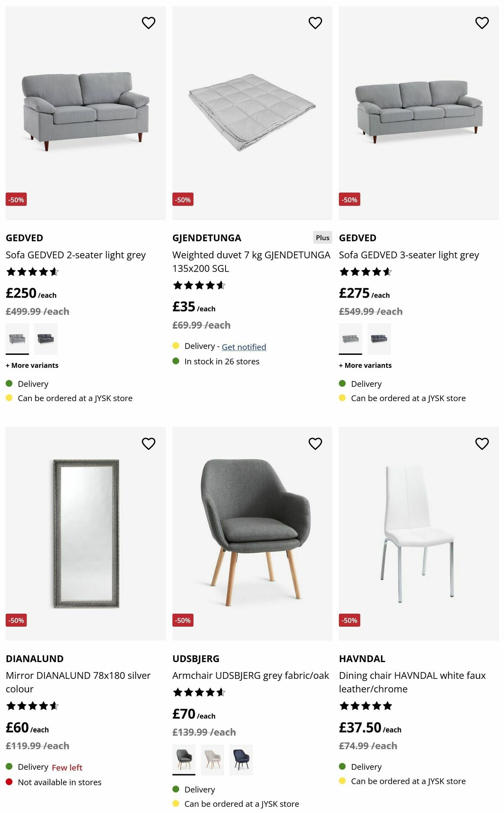Click the -50% badge on DIANALUND mirror

click(x=16, y=620)
